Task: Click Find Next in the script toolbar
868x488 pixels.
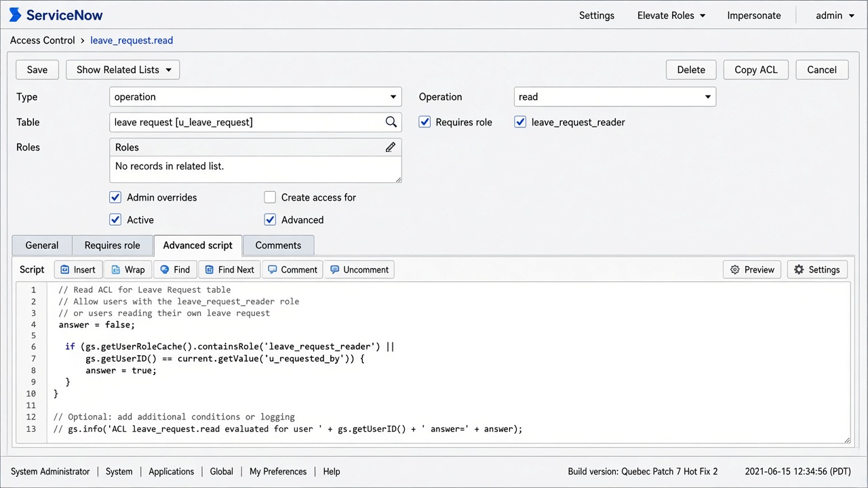Action: pyautogui.click(x=229, y=270)
